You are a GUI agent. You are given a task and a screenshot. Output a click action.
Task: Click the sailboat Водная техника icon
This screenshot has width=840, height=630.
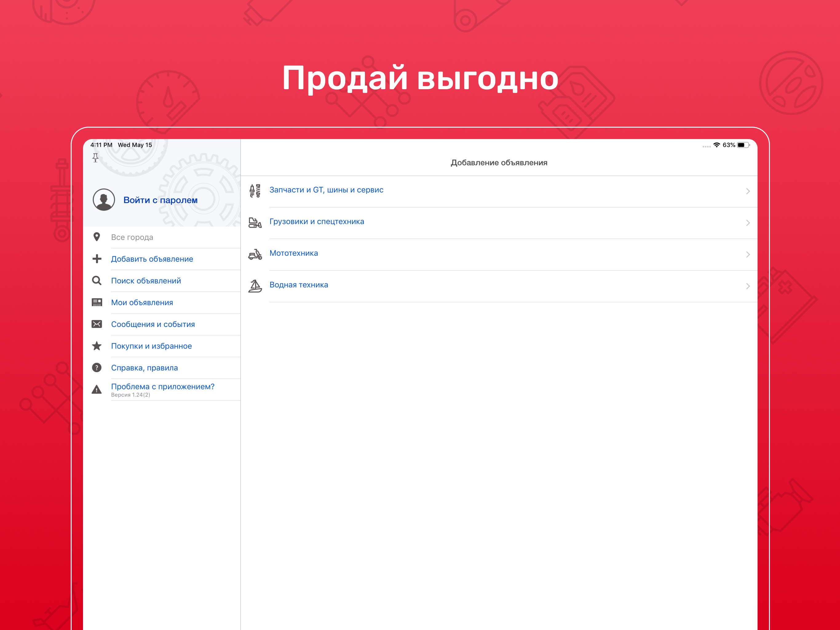coord(255,286)
